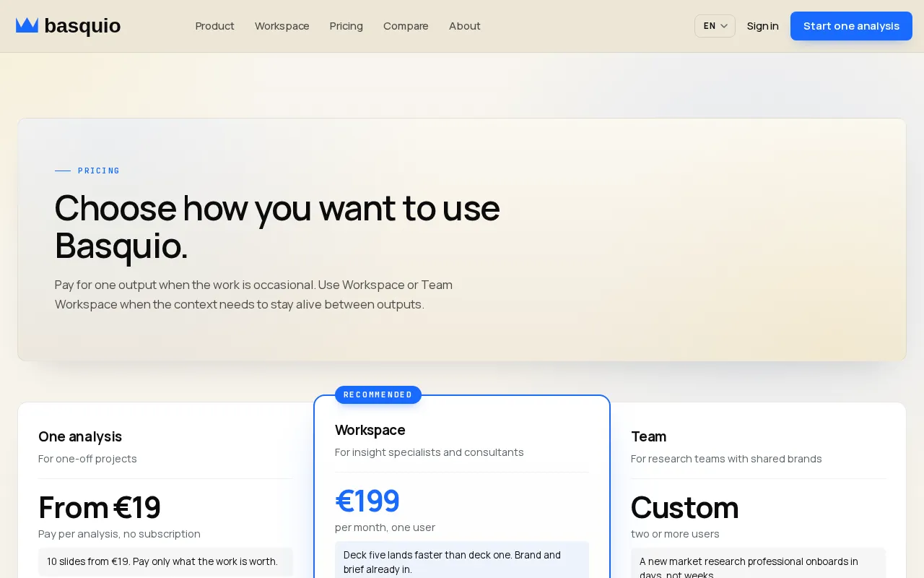This screenshot has height=578, width=924.
Task: Click the 'From €19' price
Action: click(x=100, y=507)
